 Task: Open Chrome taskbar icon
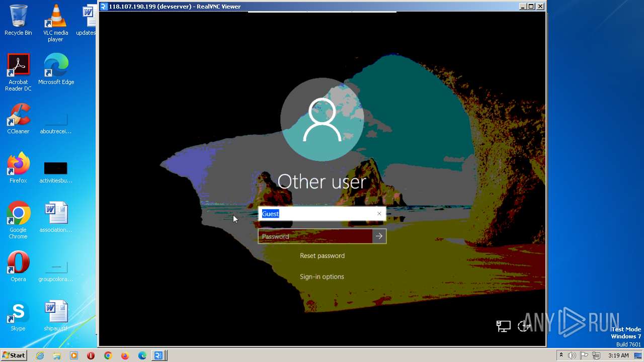(108, 355)
